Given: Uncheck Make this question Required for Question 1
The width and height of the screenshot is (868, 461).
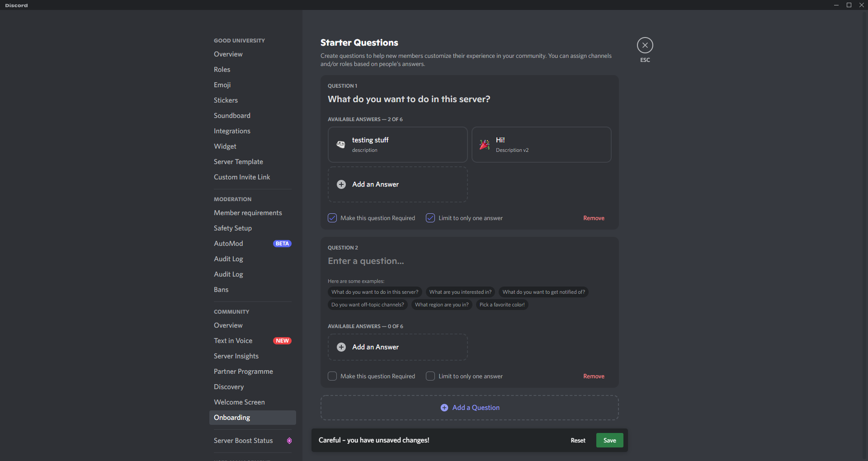Looking at the screenshot, I should point(332,217).
